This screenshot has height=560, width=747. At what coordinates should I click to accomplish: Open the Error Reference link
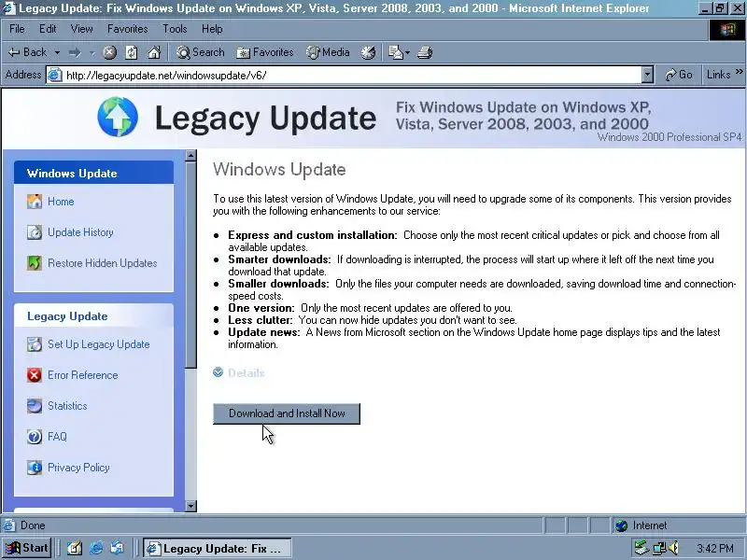(x=83, y=375)
